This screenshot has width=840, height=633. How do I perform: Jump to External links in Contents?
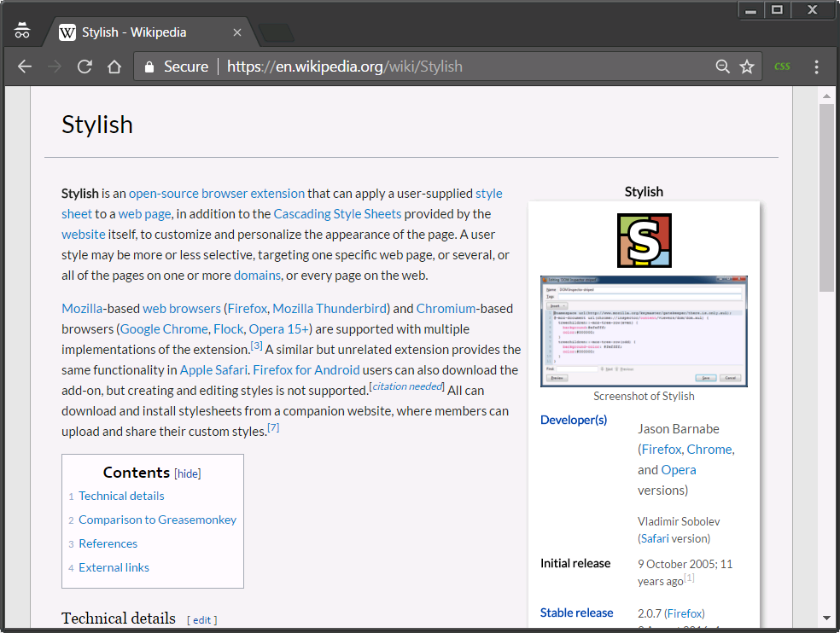click(114, 567)
